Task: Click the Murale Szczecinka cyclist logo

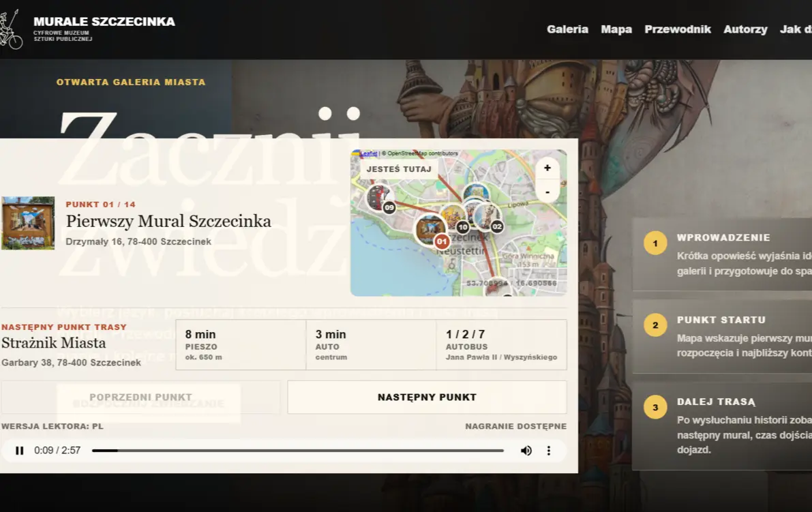Action: coord(10,29)
